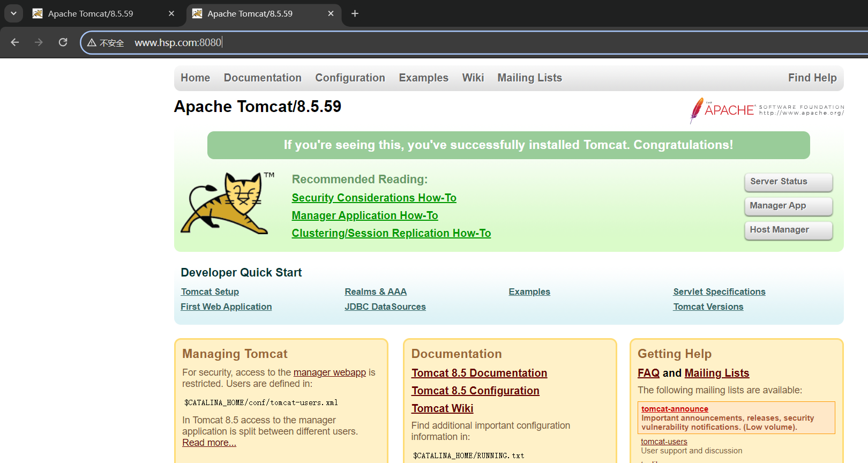Click the successfully installed Tomcat congratulations banner

click(x=508, y=145)
